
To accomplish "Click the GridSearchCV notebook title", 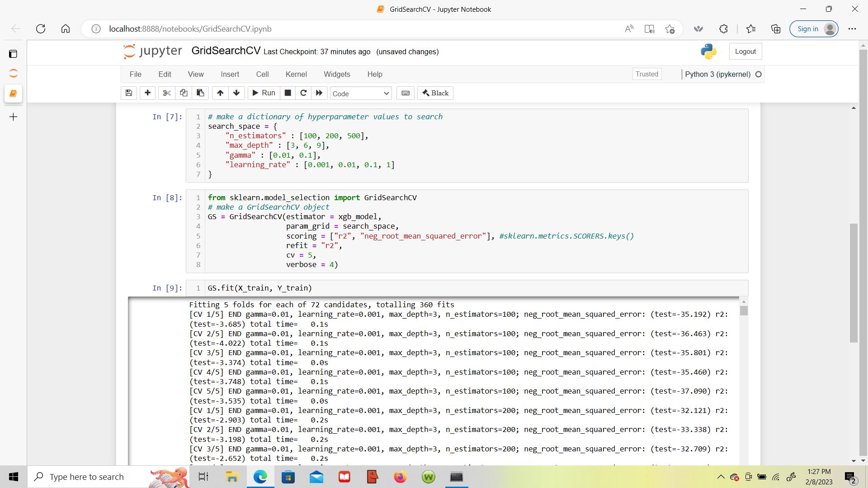I will [226, 51].
